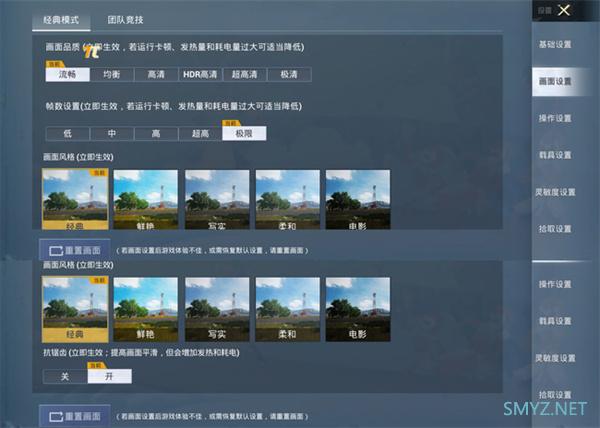Set graphics quality to 高清

(x=156, y=74)
